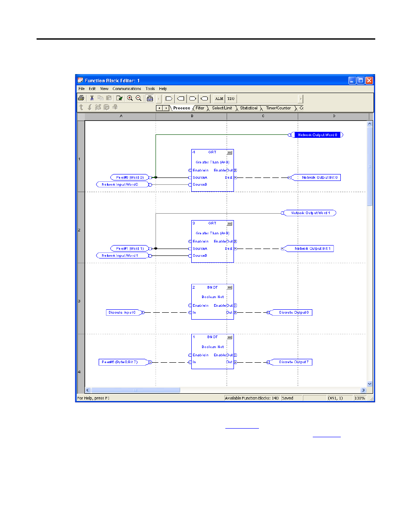Click the download arrow icon
This screenshot has width=411, height=532.
(90, 107)
